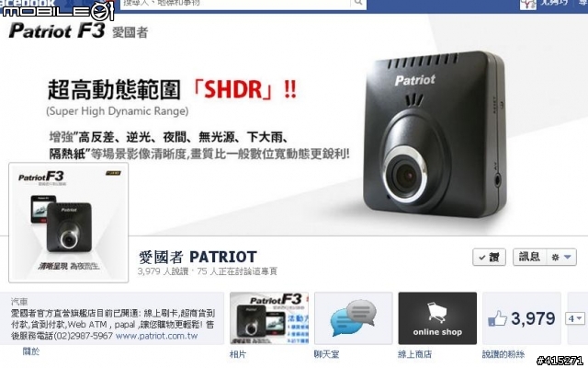588x368 pixels.
Task: Expand the gear dropdown arrow
Action: (568, 258)
